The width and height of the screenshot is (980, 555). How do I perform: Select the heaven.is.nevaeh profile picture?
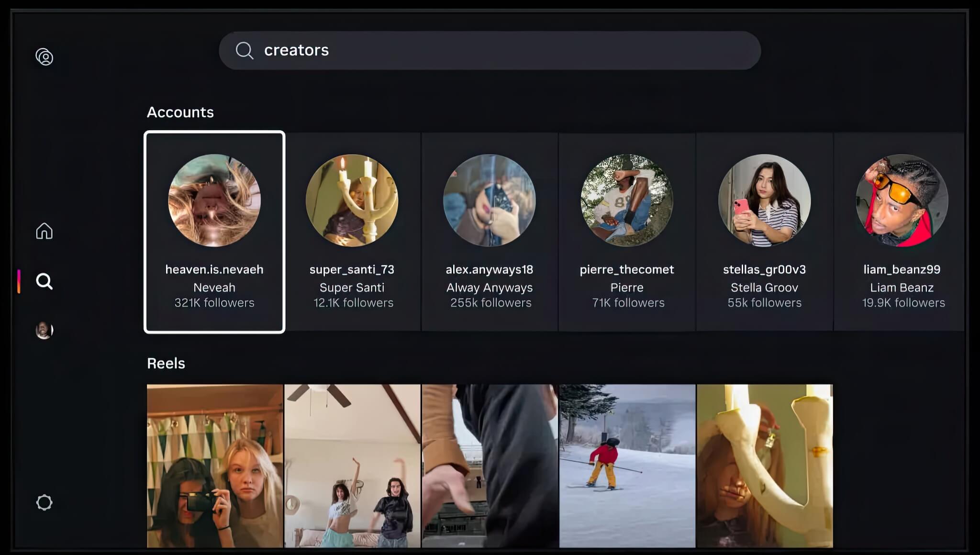214,201
